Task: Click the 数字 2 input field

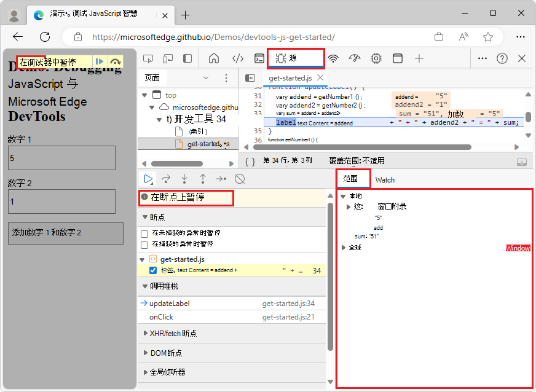Action: [x=62, y=202]
